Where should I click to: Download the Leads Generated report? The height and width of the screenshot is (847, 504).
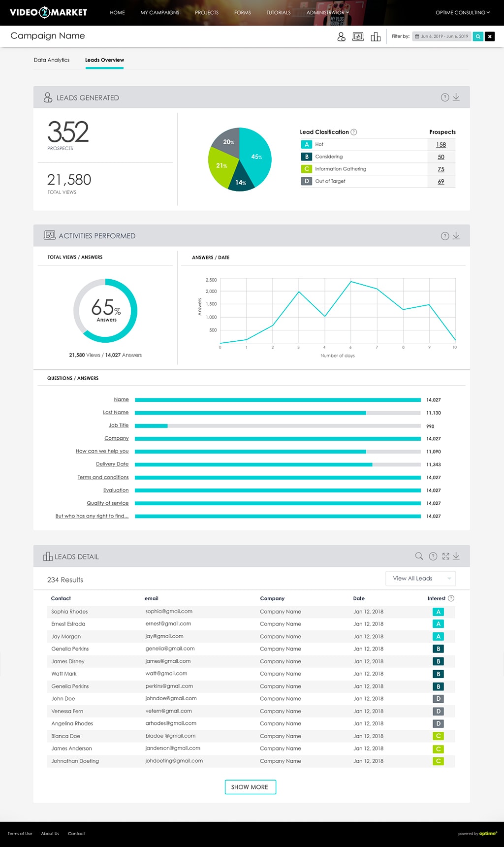pyautogui.click(x=456, y=97)
